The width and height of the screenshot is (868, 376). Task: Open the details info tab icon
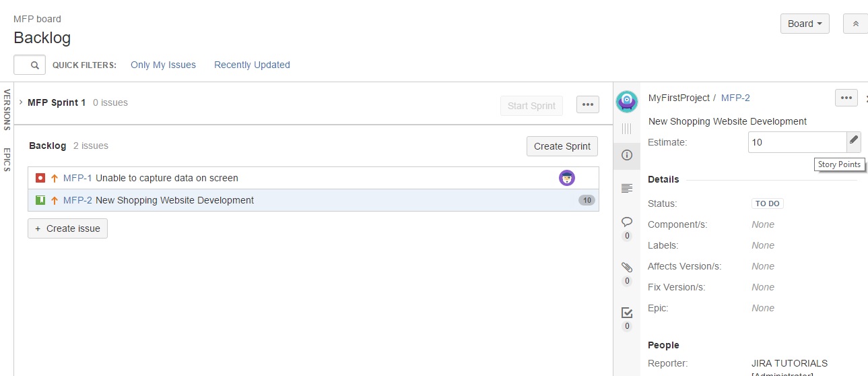pyautogui.click(x=627, y=155)
